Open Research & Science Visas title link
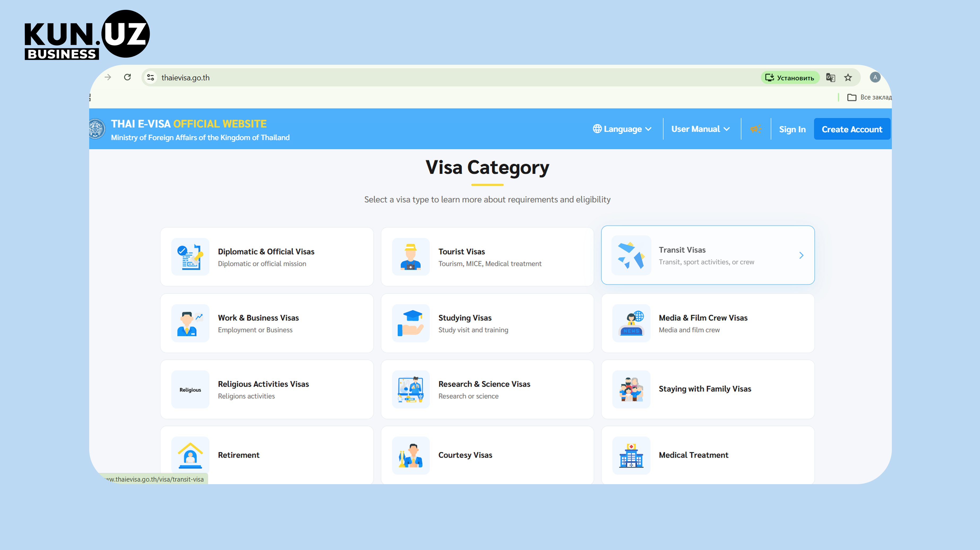Image resolution: width=980 pixels, height=550 pixels. point(484,384)
